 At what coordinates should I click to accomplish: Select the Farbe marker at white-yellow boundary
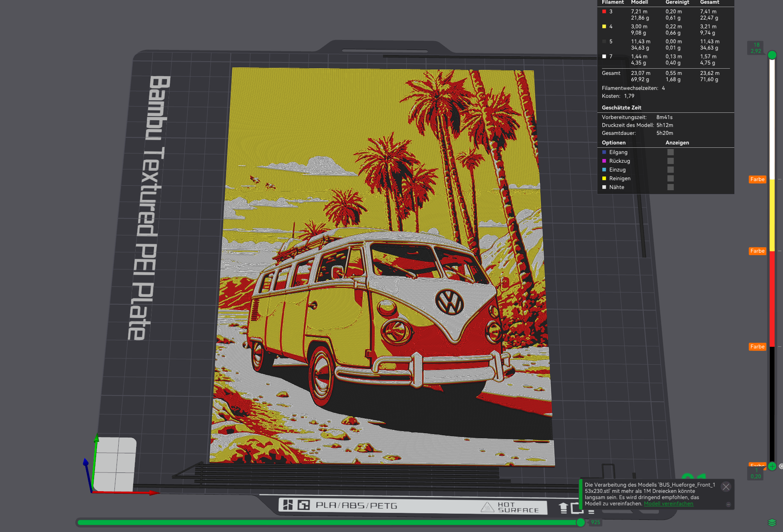pyautogui.click(x=757, y=179)
